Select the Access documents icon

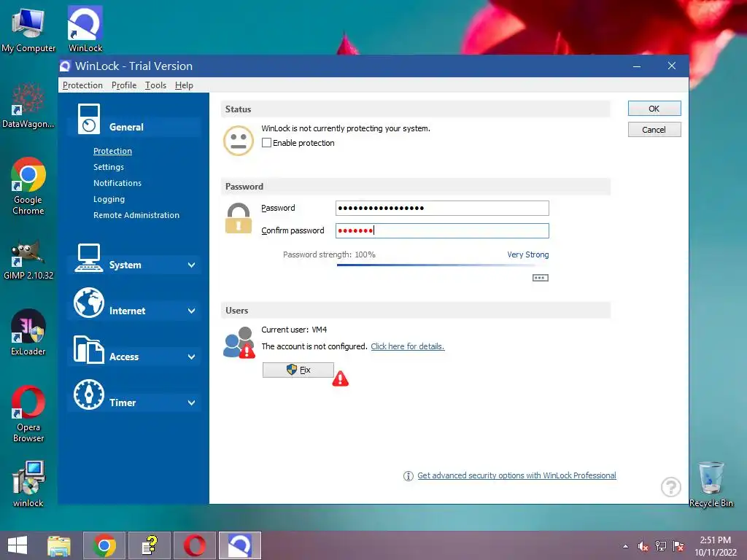[88, 349]
